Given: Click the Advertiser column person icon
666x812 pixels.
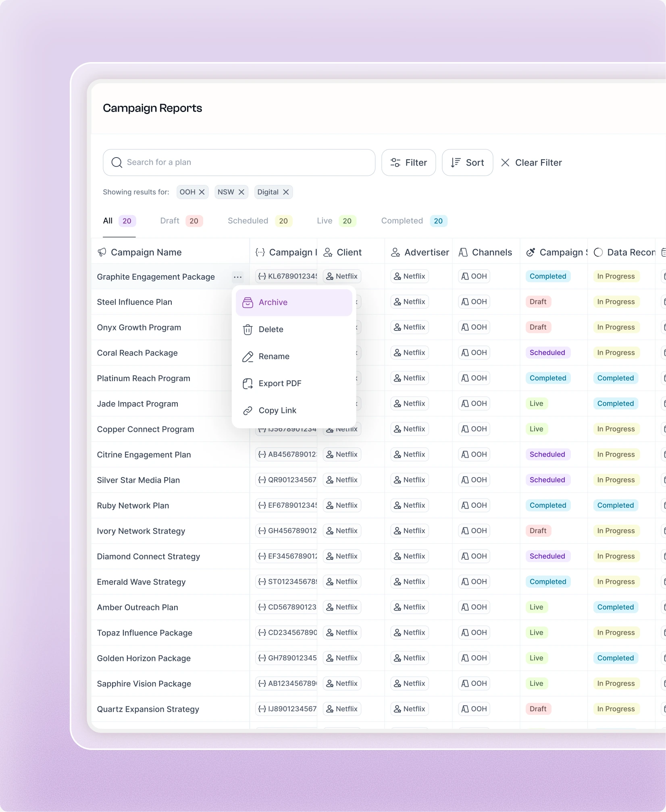Looking at the screenshot, I should coord(395,252).
